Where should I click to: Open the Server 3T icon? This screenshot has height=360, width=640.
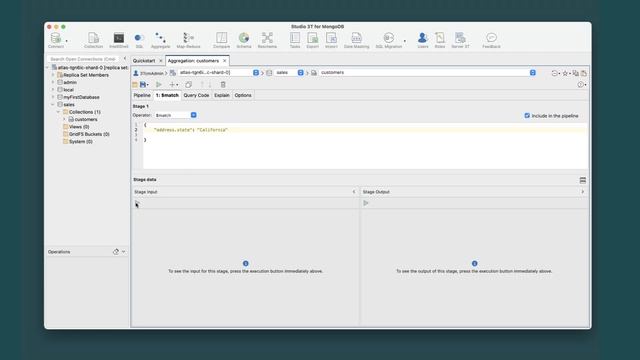pyautogui.click(x=460, y=40)
